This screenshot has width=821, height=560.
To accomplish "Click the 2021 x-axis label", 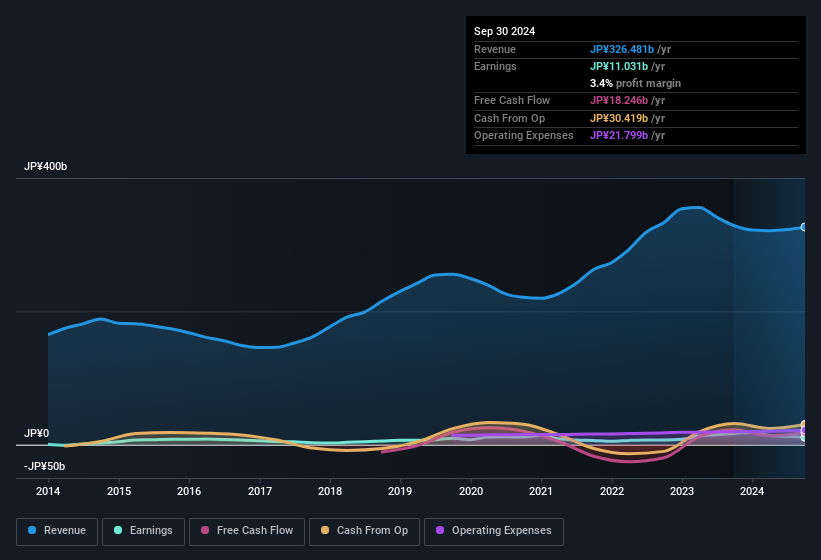I will [x=541, y=491].
